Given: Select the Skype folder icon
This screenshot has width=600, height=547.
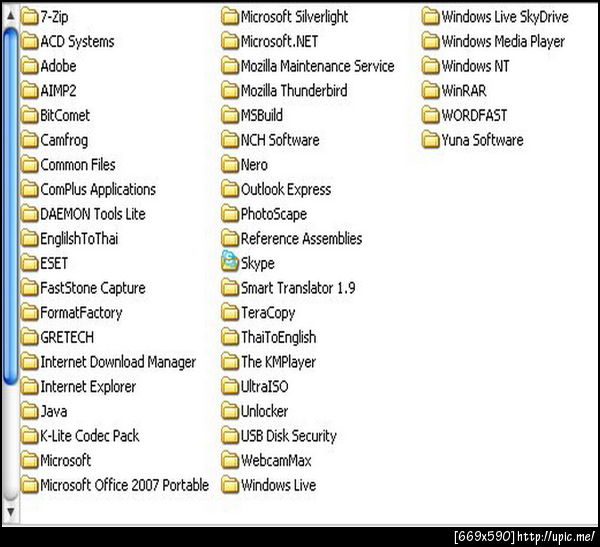Looking at the screenshot, I should click(x=230, y=263).
